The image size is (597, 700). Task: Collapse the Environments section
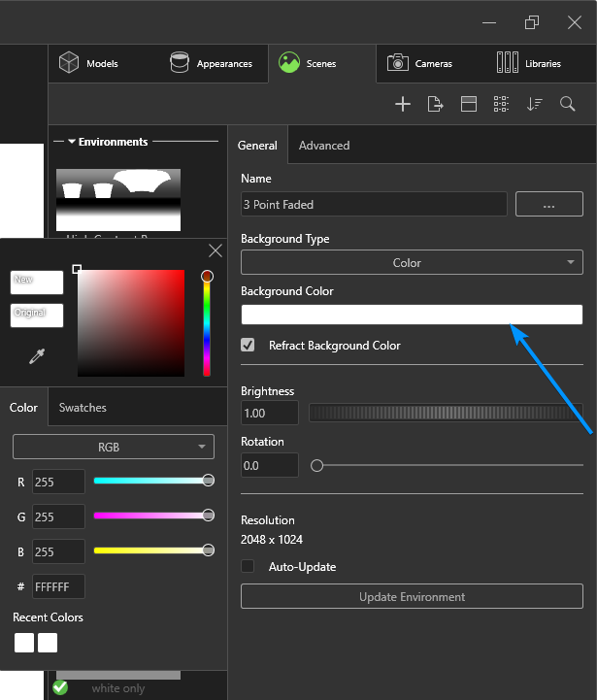tap(72, 142)
